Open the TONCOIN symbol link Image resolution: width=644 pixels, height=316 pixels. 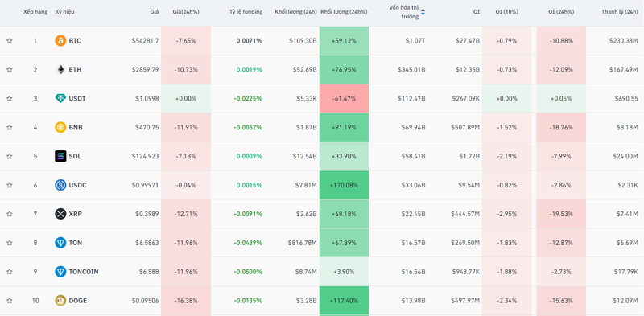click(x=84, y=272)
